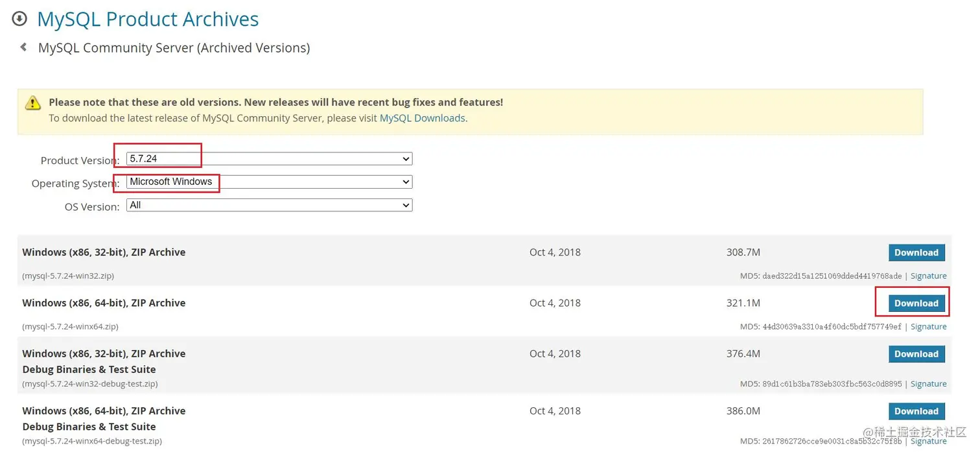Image resolution: width=980 pixels, height=452 pixels.
Task: Expand the Operating System dropdown
Action: click(x=269, y=182)
